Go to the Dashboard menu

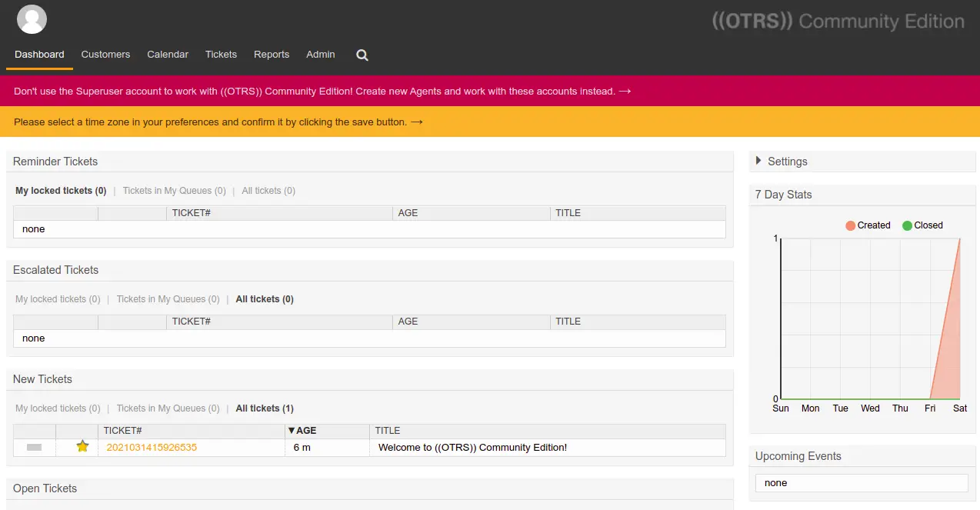[39, 55]
